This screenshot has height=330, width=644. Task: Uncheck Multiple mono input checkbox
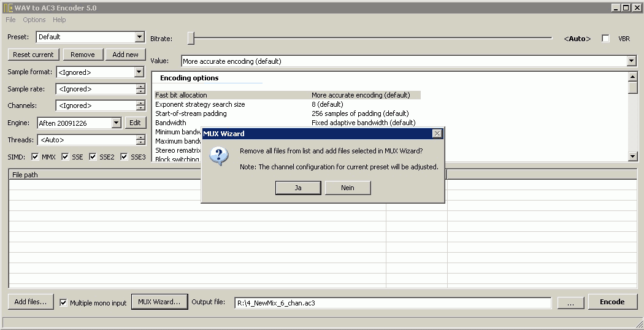pyautogui.click(x=63, y=302)
